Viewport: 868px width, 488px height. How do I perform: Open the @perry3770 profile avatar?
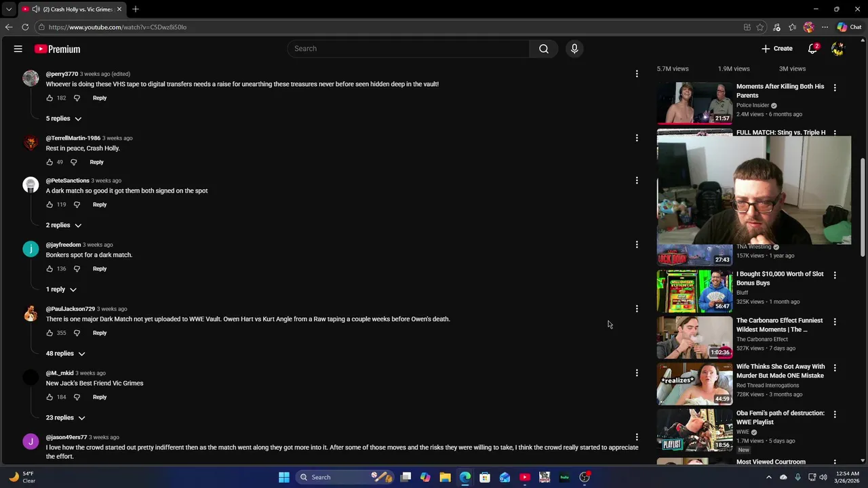coord(31,78)
